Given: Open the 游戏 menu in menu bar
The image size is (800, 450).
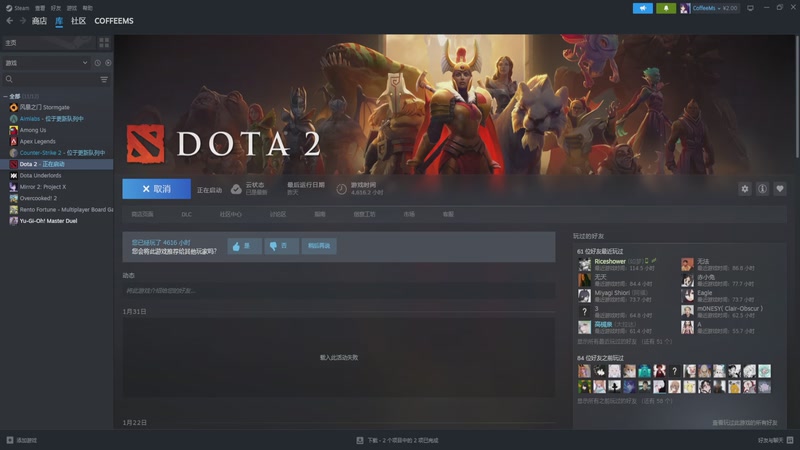Looking at the screenshot, I should click(71, 8).
